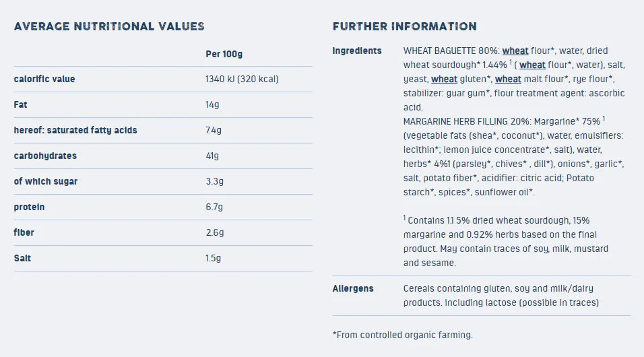644x357 pixels.
Task: Click the Fat row label
Action: 20,104
